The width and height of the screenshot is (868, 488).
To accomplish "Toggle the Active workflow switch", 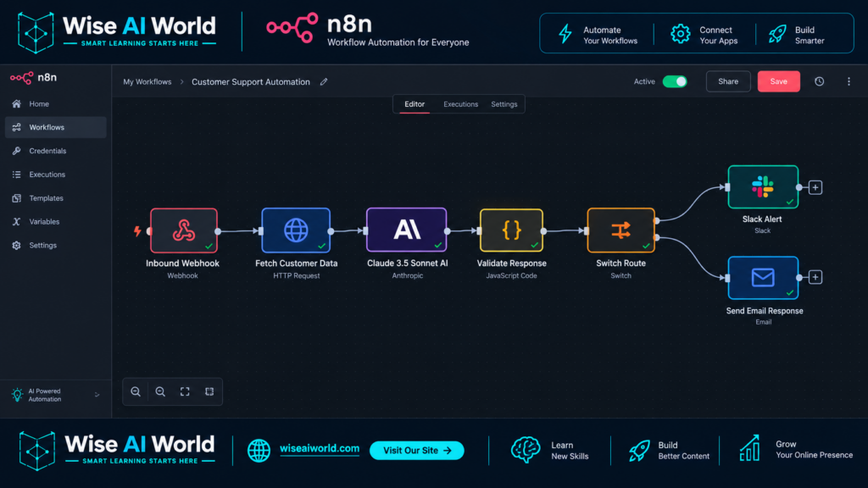I will point(675,81).
